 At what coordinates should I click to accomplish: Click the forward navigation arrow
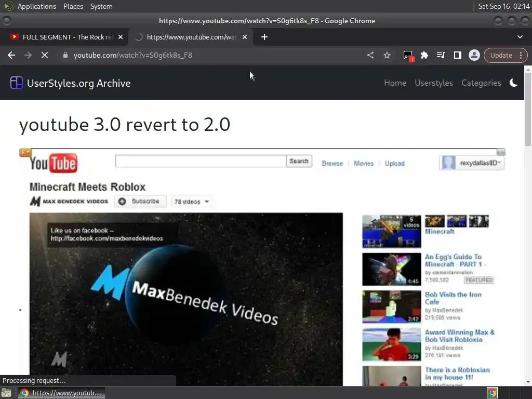28,55
